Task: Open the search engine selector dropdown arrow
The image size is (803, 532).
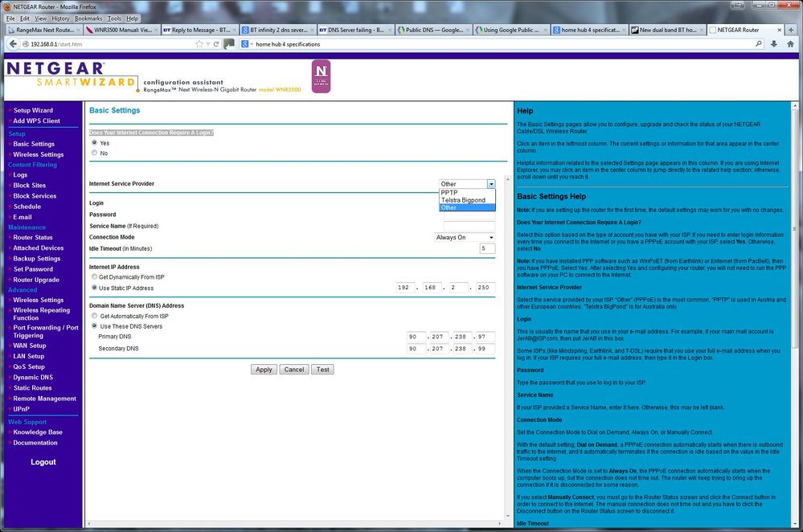Action: (251, 44)
